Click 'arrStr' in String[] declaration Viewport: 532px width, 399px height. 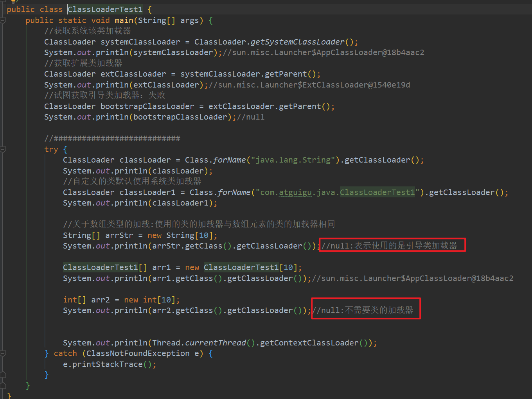[x=119, y=235]
